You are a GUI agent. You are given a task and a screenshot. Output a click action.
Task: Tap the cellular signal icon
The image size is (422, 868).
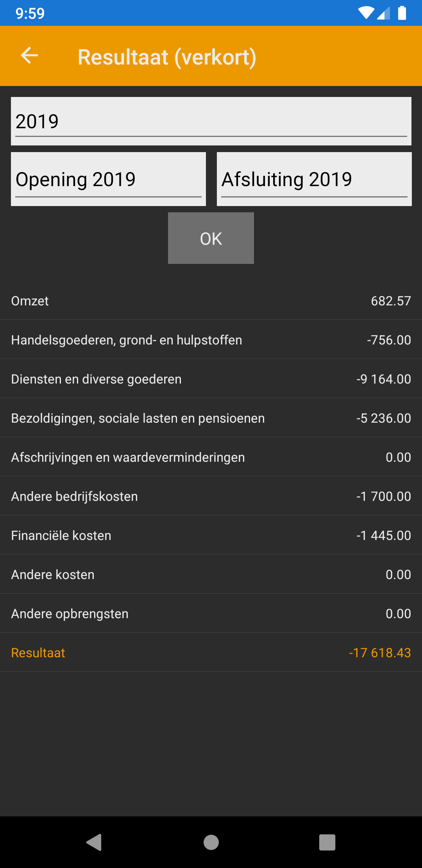point(384,13)
